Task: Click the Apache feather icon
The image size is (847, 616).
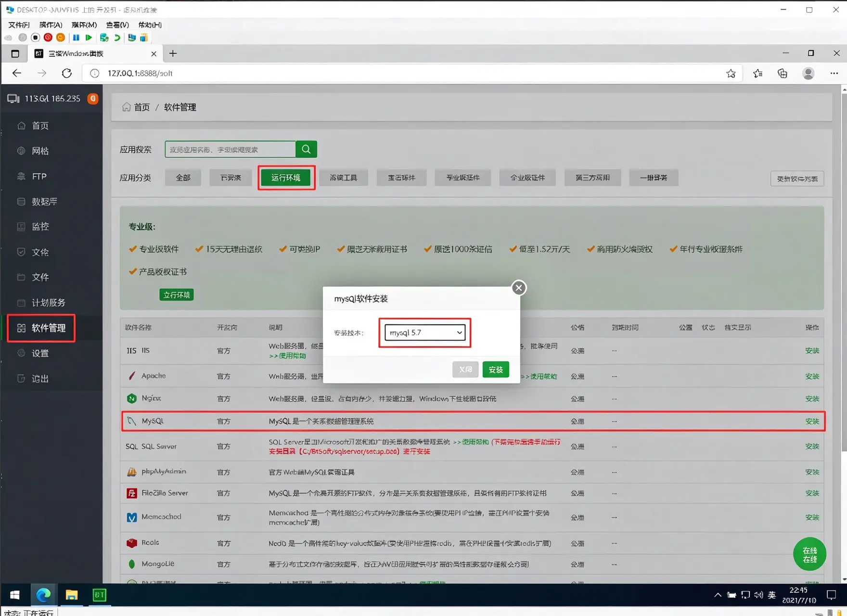Action: [x=131, y=376]
